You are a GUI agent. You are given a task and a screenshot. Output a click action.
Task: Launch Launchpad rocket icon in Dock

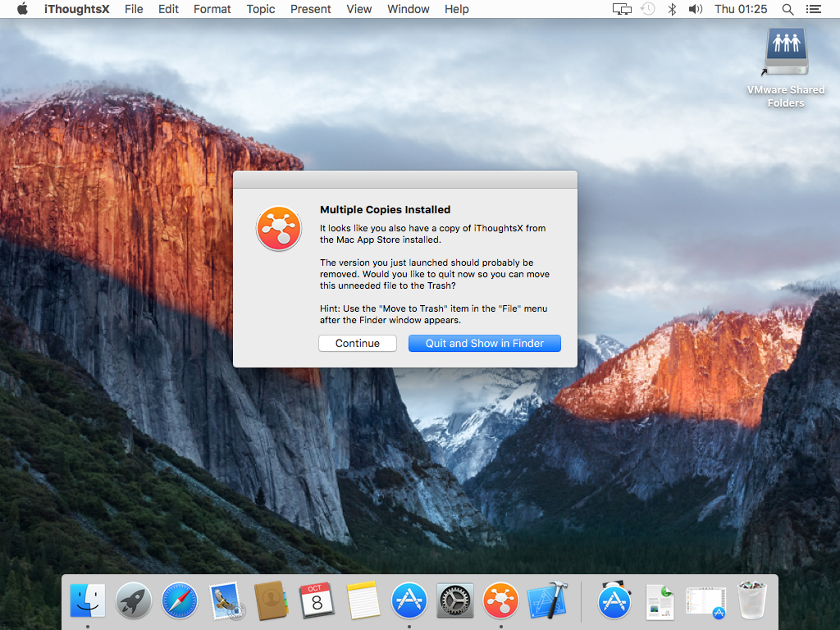[x=134, y=600]
